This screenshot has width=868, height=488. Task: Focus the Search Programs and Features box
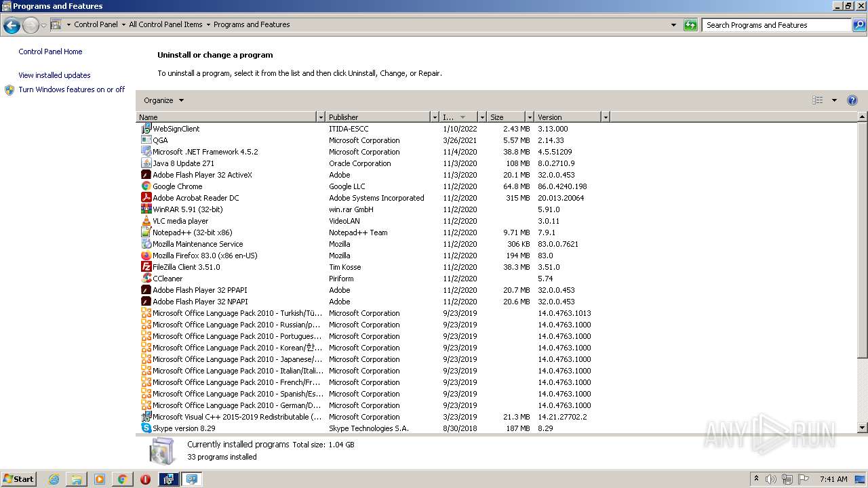click(x=776, y=25)
